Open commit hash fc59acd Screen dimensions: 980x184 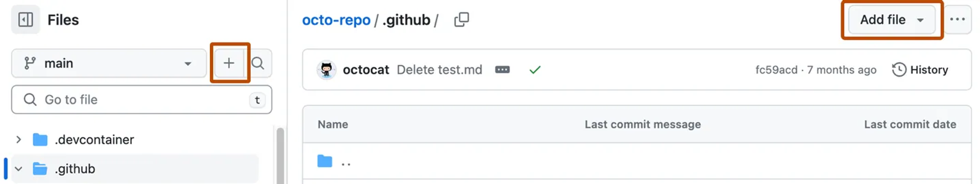click(x=776, y=70)
